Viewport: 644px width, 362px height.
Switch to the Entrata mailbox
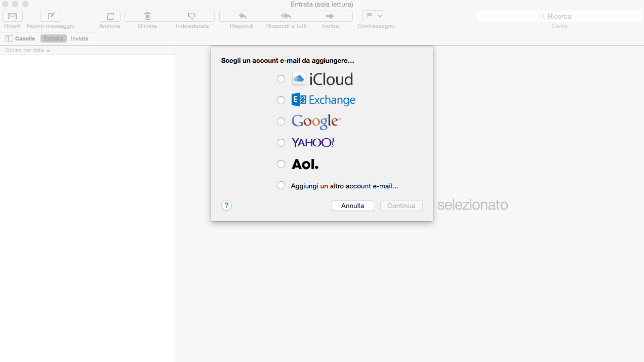(54, 38)
